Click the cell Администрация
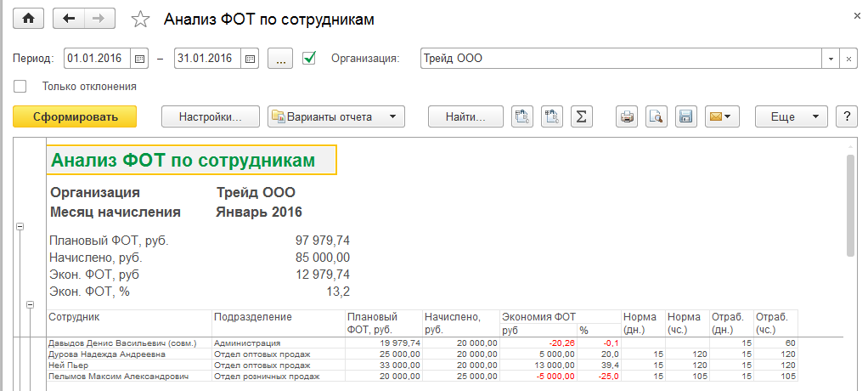This screenshot has height=391, width=868. (x=279, y=343)
